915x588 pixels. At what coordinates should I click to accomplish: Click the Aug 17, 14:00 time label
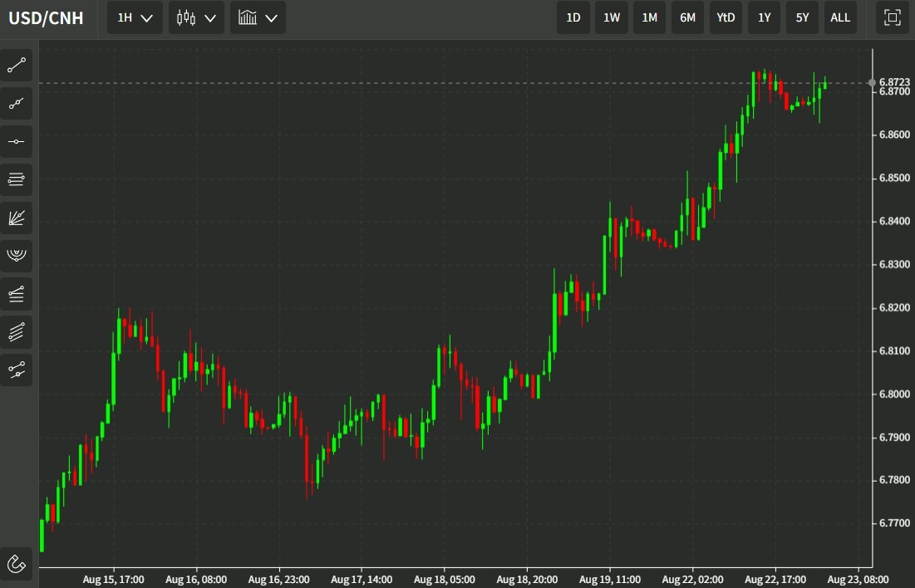tap(362, 579)
